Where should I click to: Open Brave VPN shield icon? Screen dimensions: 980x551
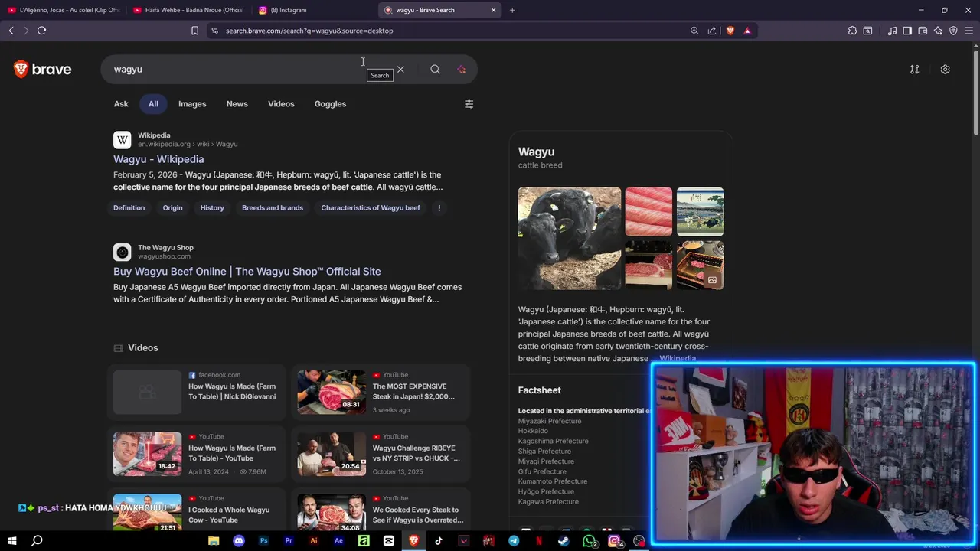953,31
